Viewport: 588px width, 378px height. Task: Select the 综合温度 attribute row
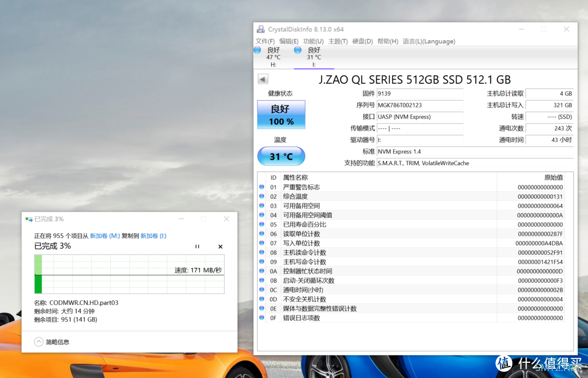click(x=411, y=196)
